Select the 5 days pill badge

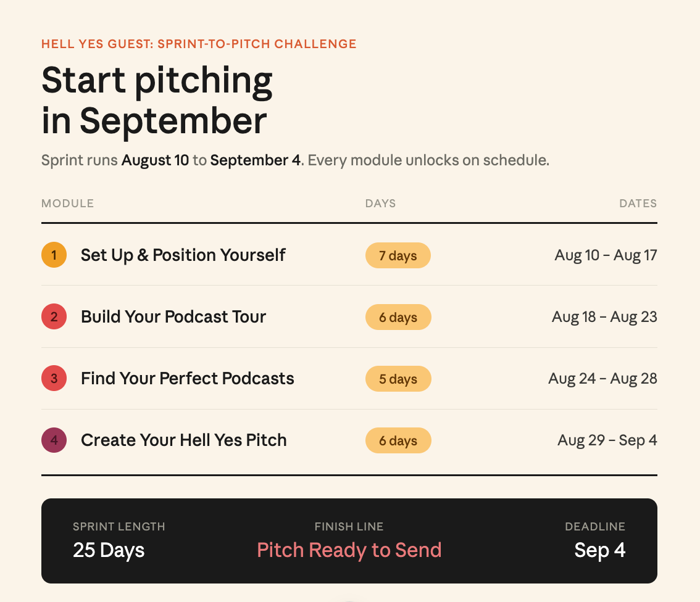398,379
